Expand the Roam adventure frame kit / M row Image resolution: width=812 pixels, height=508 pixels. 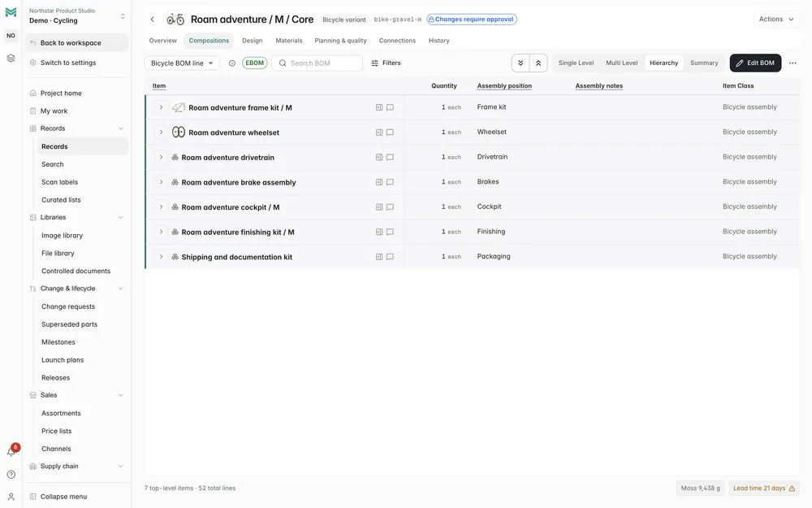(x=161, y=107)
